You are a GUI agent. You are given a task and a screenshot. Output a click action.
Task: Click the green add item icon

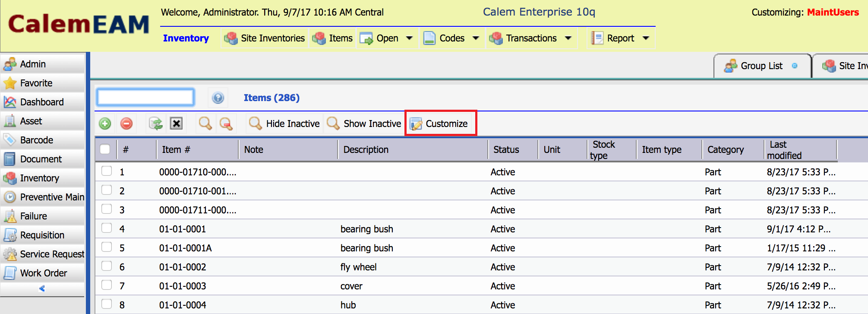[105, 124]
